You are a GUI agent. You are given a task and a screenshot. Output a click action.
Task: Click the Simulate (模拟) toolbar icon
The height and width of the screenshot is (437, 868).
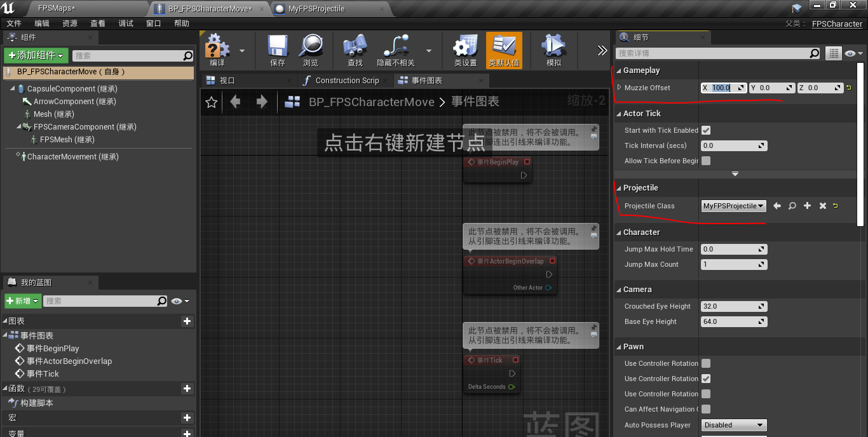553,46
